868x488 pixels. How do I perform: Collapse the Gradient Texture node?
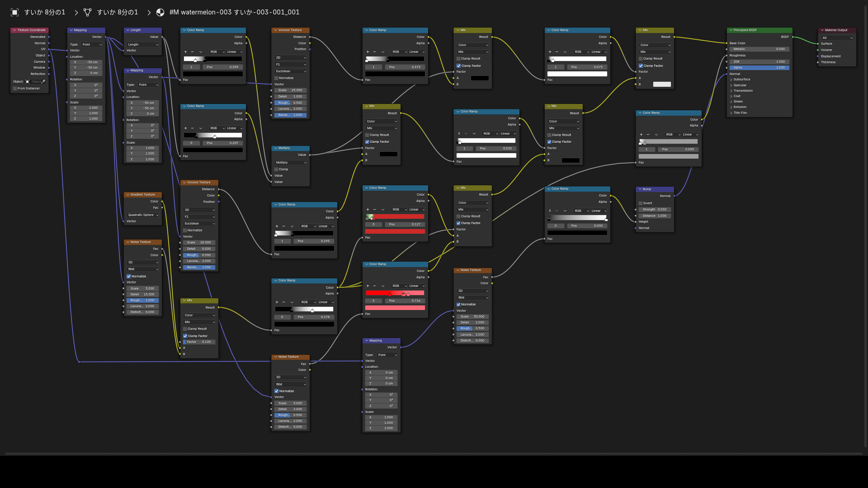tap(128, 195)
